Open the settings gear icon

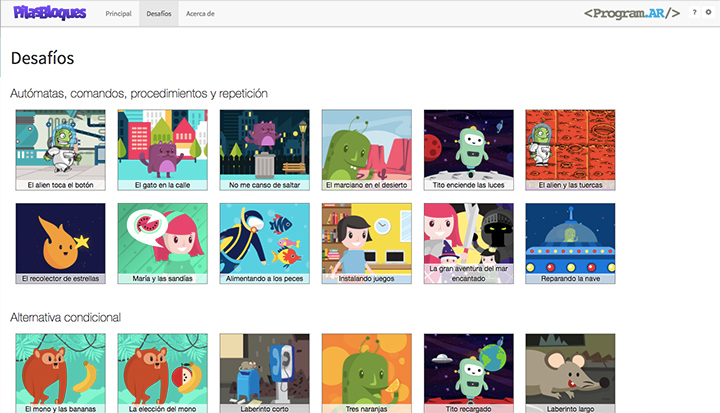[708, 14]
